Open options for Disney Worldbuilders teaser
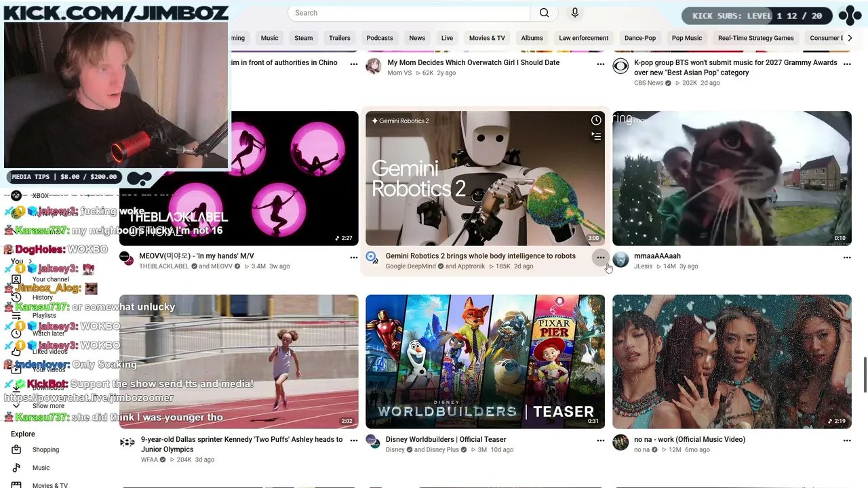The width and height of the screenshot is (868, 488). pyautogui.click(x=600, y=441)
